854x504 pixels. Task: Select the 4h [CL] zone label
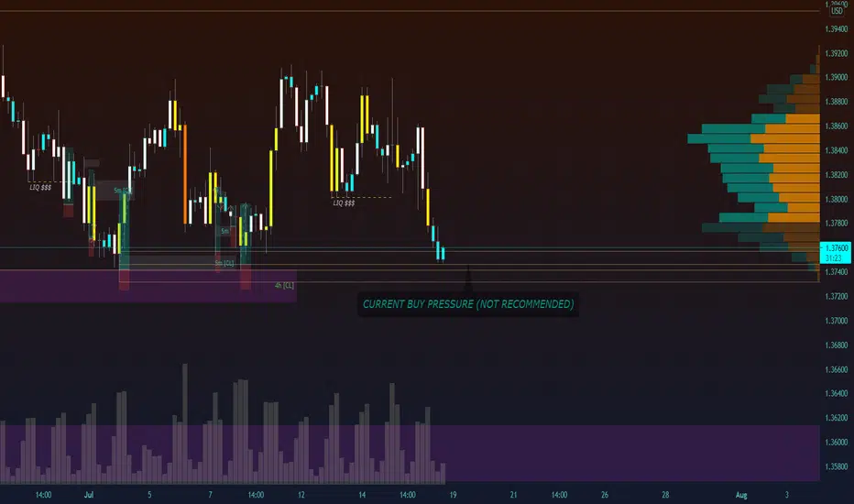click(x=284, y=286)
